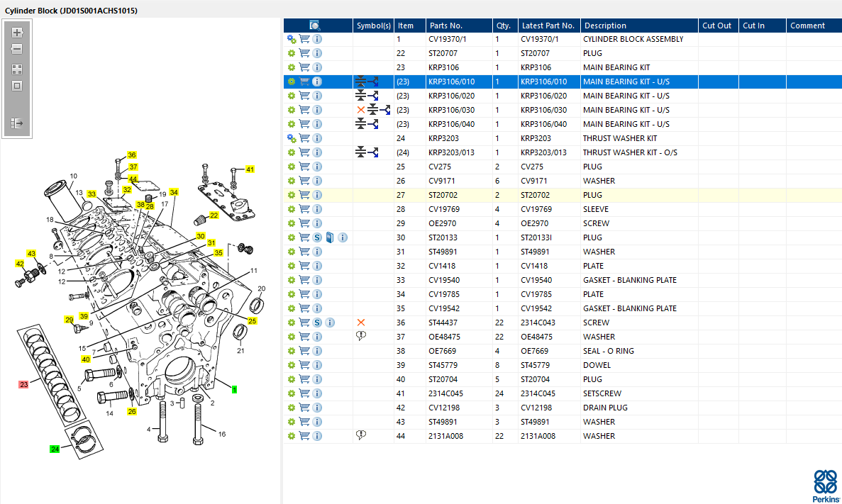The height and width of the screenshot is (504, 842).
Task: Open info for ST20707 plug row
Action: pyautogui.click(x=317, y=53)
